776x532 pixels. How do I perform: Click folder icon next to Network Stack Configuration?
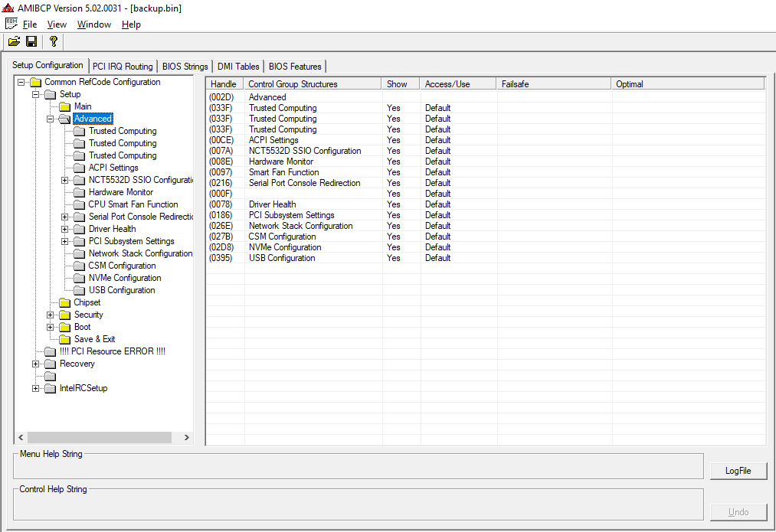coord(79,253)
